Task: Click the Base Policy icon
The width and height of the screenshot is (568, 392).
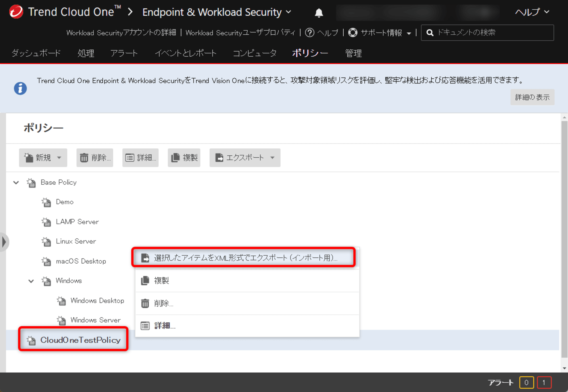Action: click(31, 183)
